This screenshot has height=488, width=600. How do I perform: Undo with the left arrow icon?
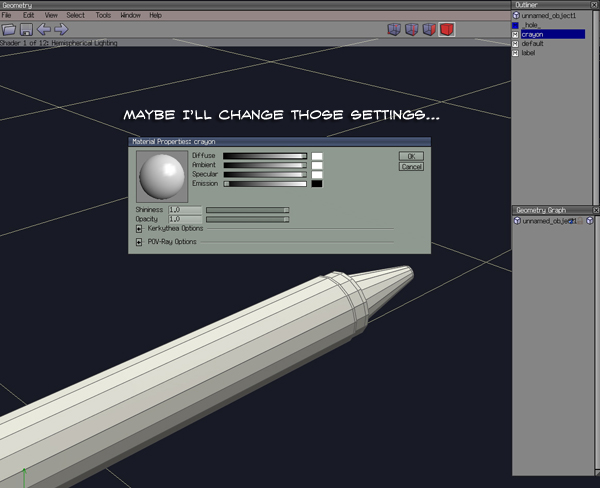coord(44,29)
